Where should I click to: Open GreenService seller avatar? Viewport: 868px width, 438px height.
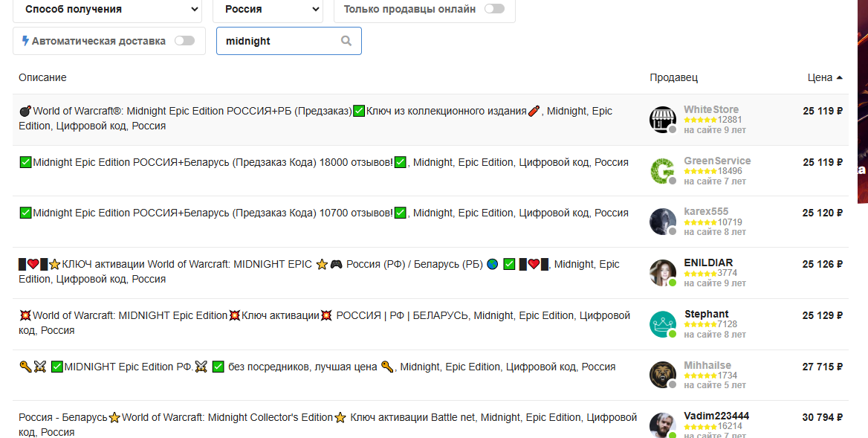663,170
